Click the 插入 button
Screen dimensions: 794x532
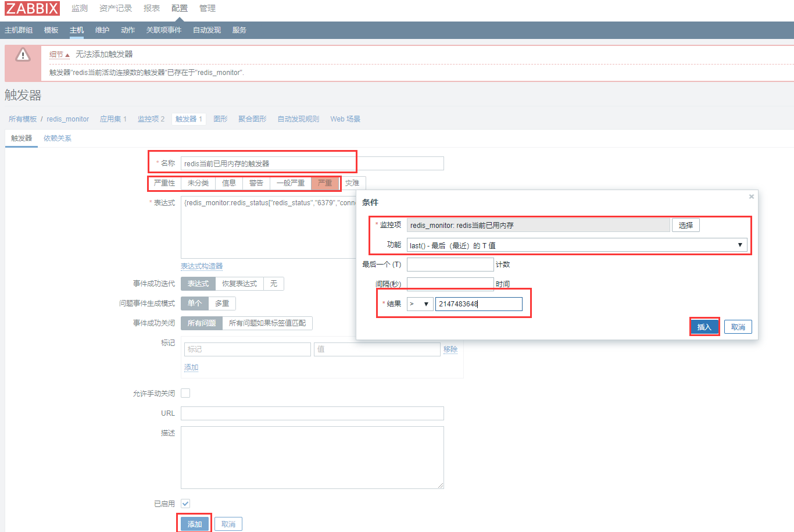(704, 327)
